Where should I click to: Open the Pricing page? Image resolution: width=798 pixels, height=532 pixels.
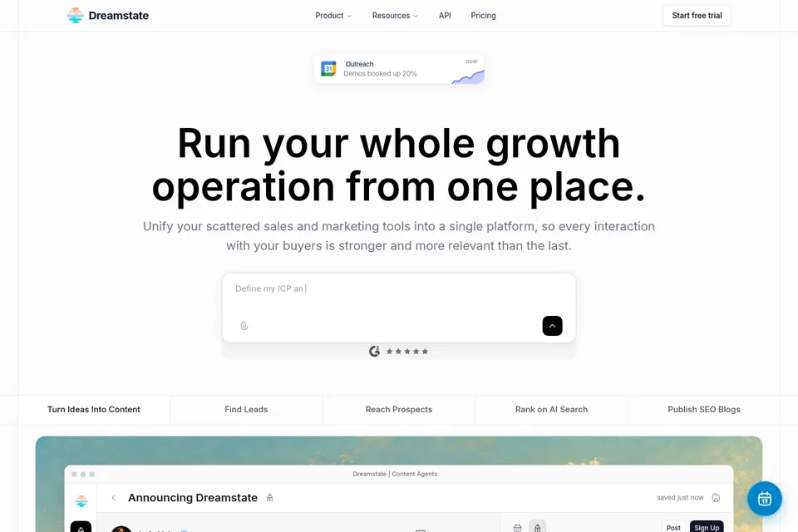pyautogui.click(x=483, y=16)
